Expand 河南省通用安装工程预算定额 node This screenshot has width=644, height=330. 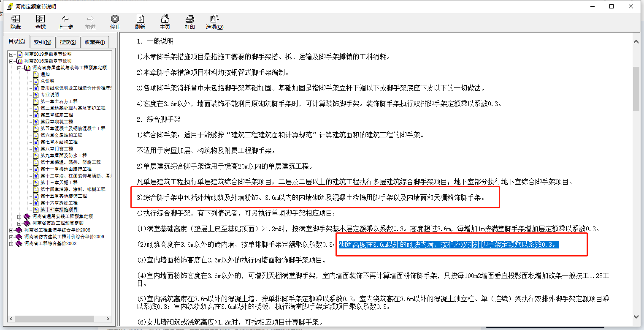(x=19, y=217)
